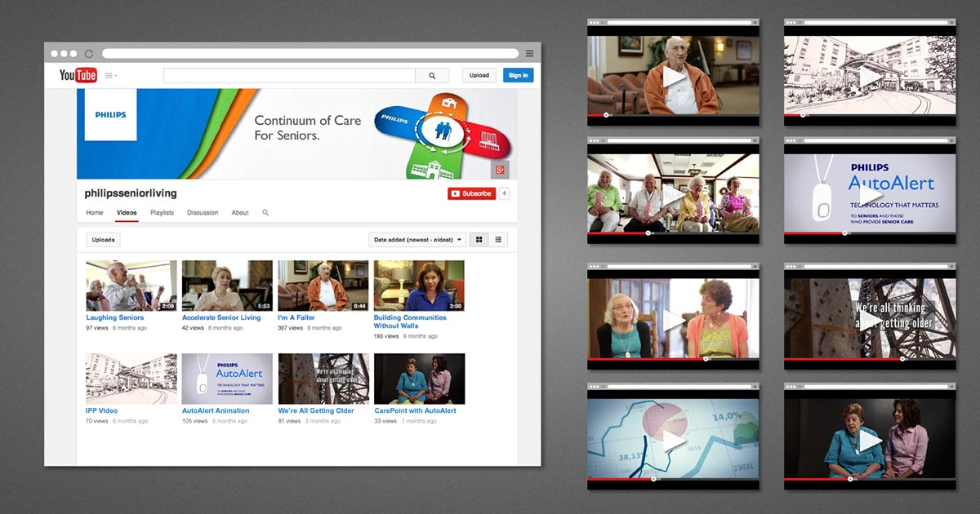Screen dimensions: 980x514
Task: Open the browser hamburger menu
Action: pyautogui.click(x=529, y=53)
